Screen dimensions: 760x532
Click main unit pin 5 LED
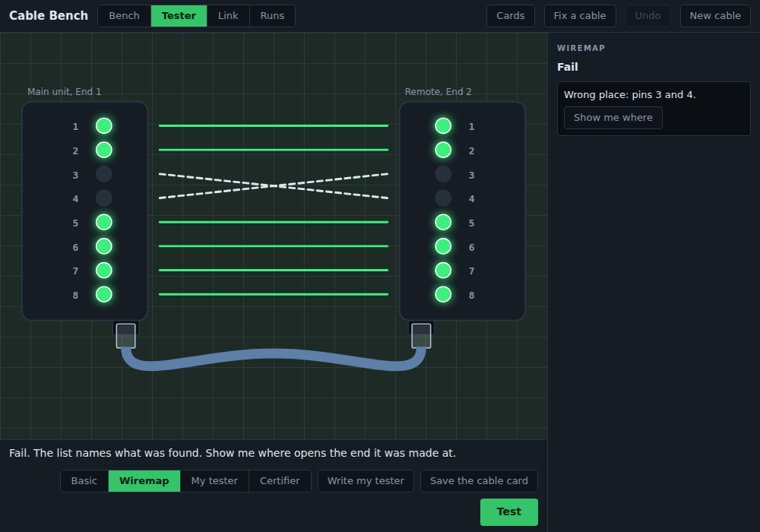(x=103, y=223)
